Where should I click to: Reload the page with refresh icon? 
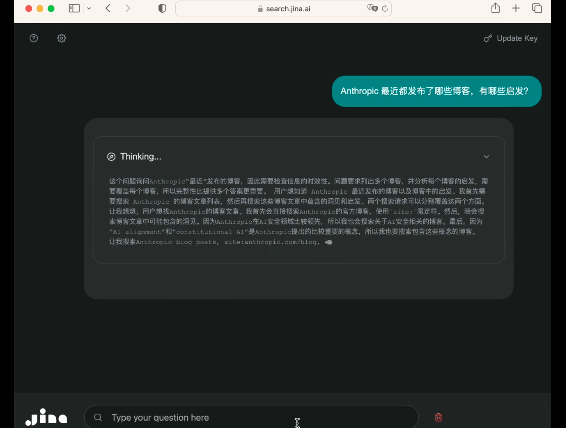pos(385,8)
